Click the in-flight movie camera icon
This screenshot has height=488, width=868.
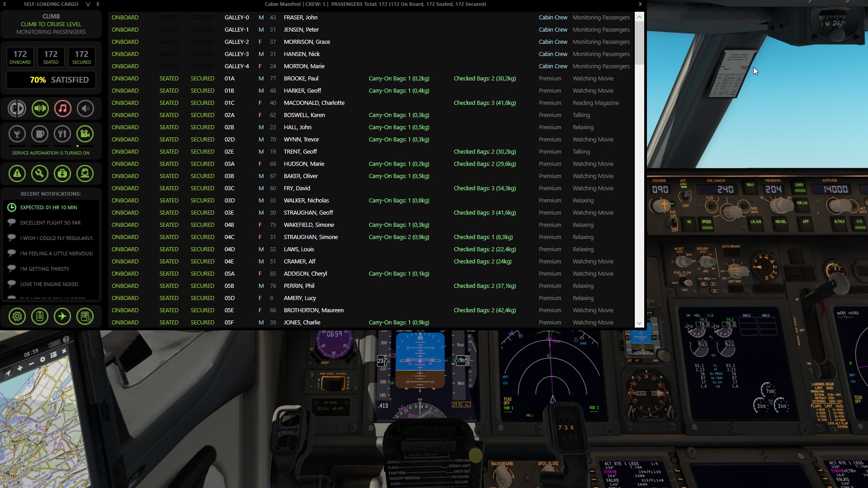[85, 134]
